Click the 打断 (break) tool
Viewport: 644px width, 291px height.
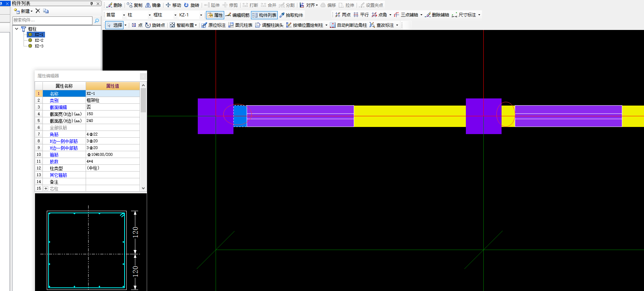coord(250,5)
